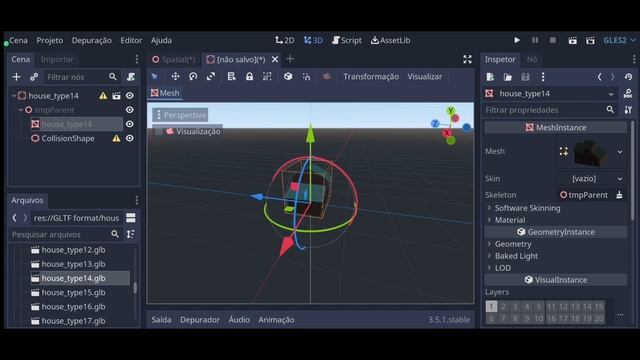The height and width of the screenshot is (360, 640).
Task: Toggle render layer 11
Action: (551, 306)
